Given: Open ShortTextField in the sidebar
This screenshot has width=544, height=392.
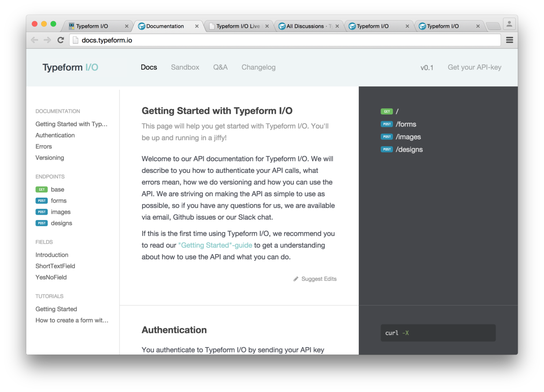Looking at the screenshot, I should pyautogui.click(x=55, y=266).
